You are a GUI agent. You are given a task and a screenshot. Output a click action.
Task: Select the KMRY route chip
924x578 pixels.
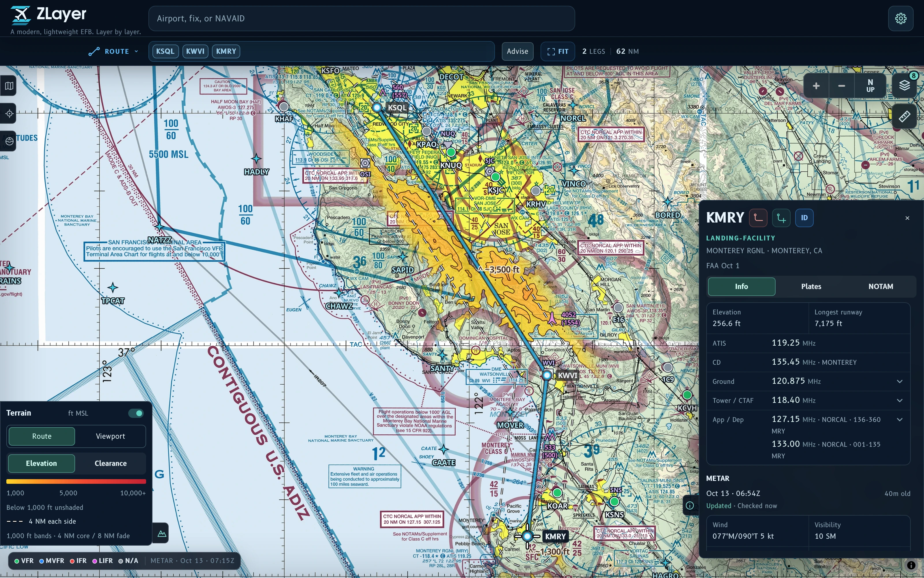point(226,51)
